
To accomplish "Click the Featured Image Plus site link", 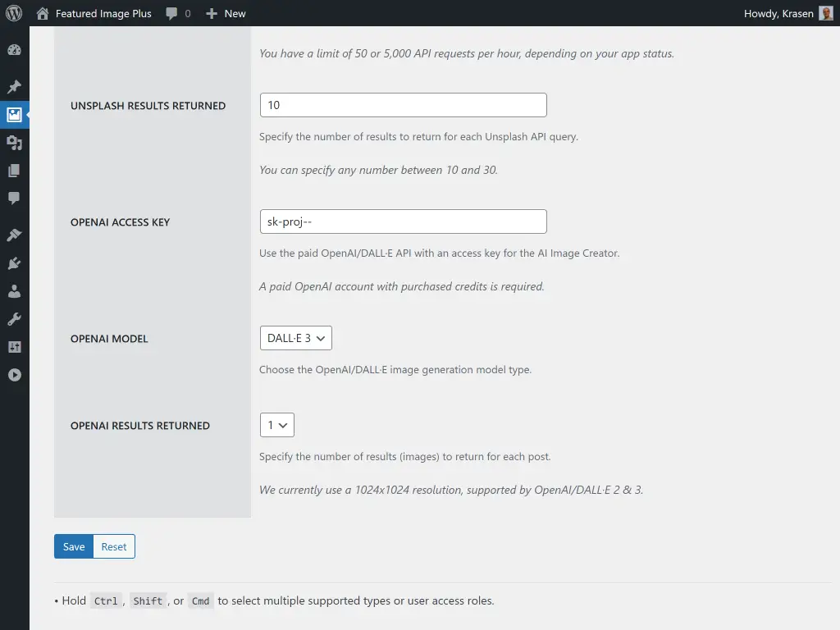I will [103, 13].
